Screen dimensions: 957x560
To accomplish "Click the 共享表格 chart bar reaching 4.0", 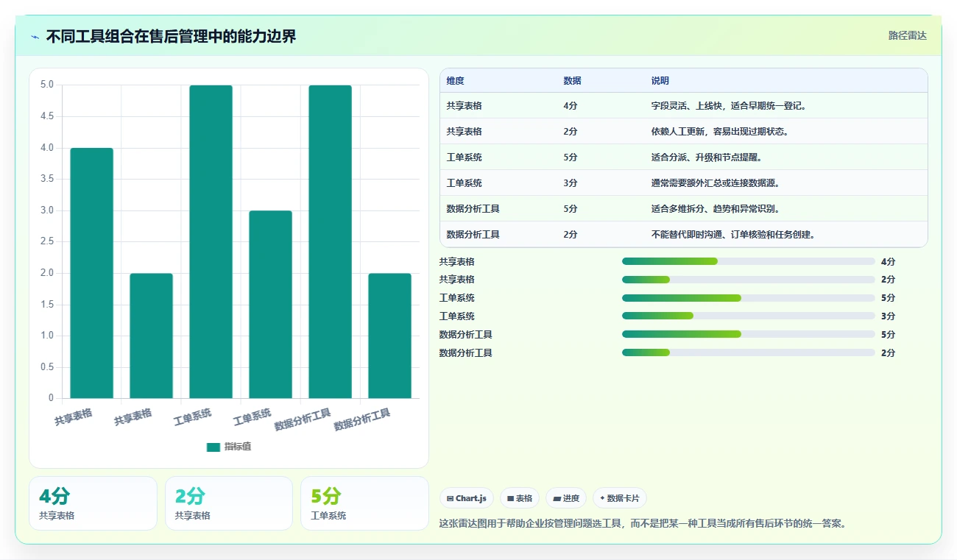I will coord(92,273).
